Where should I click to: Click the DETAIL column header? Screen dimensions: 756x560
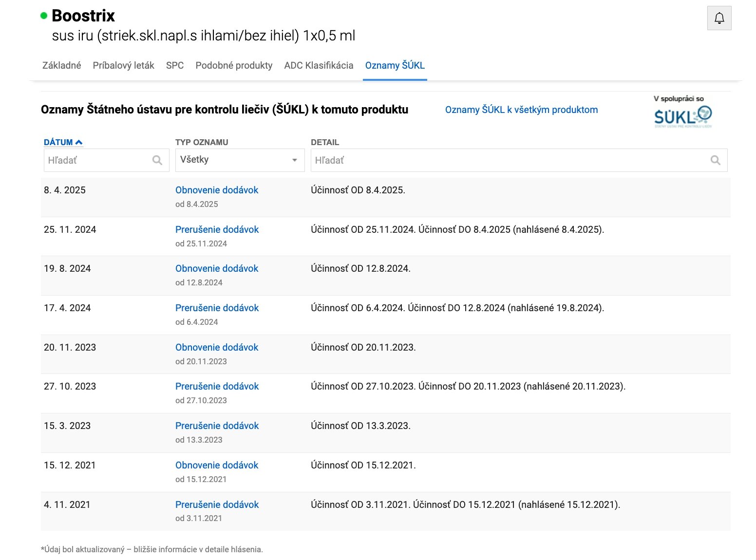coord(325,142)
